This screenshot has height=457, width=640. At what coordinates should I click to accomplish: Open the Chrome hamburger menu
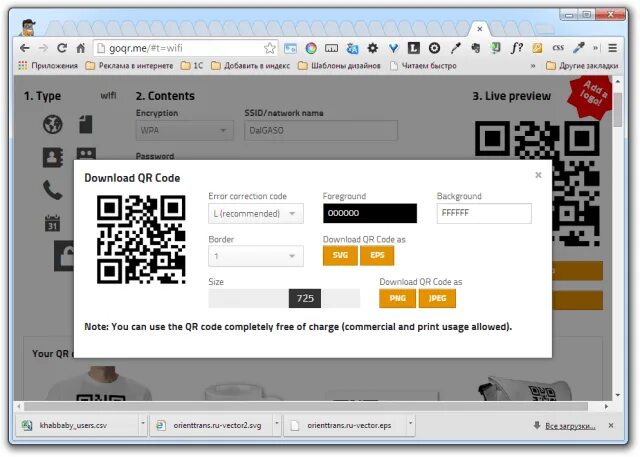coord(612,48)
